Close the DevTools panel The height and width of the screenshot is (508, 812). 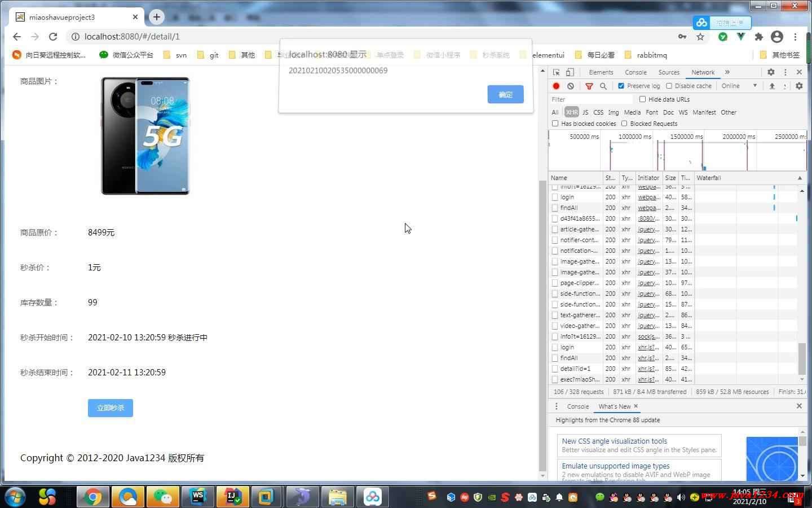[799, 72]
